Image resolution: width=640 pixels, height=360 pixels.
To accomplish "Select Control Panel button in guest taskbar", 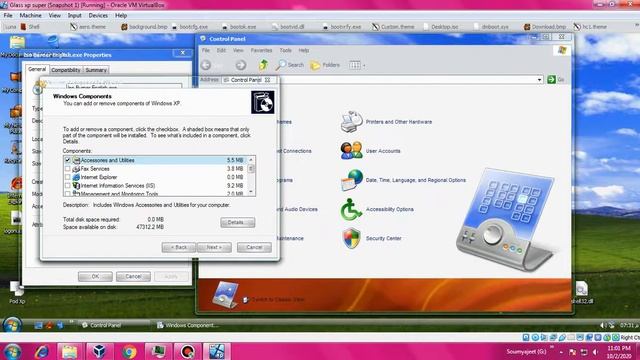I will click(114, 325).
